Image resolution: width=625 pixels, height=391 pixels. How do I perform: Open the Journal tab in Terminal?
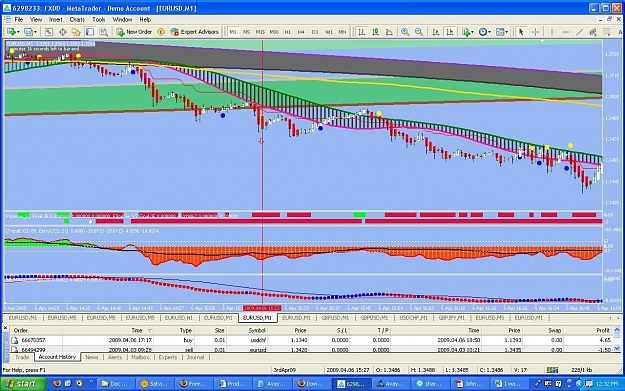coord(195,357)
